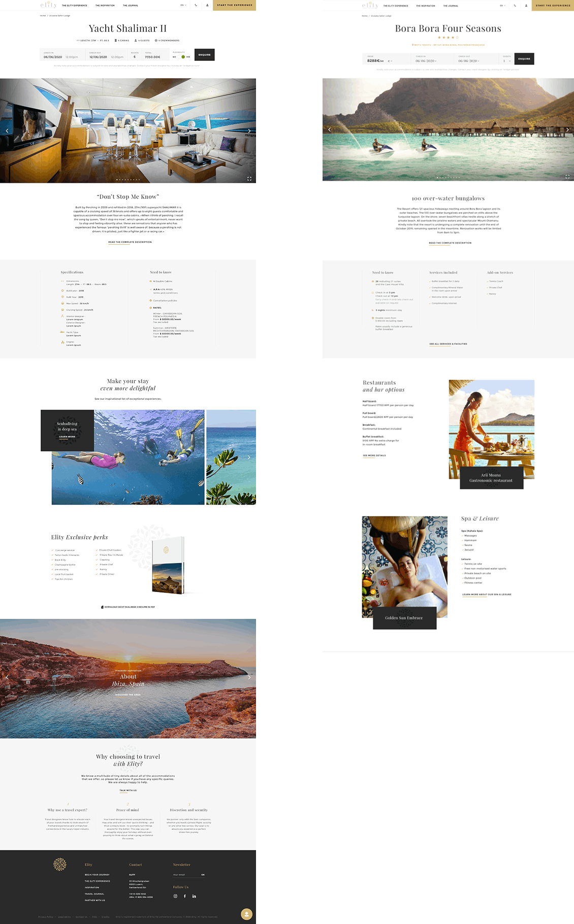Go to next Bora Bora jet ski photo
574x924 pixels.
click(567, 129)
